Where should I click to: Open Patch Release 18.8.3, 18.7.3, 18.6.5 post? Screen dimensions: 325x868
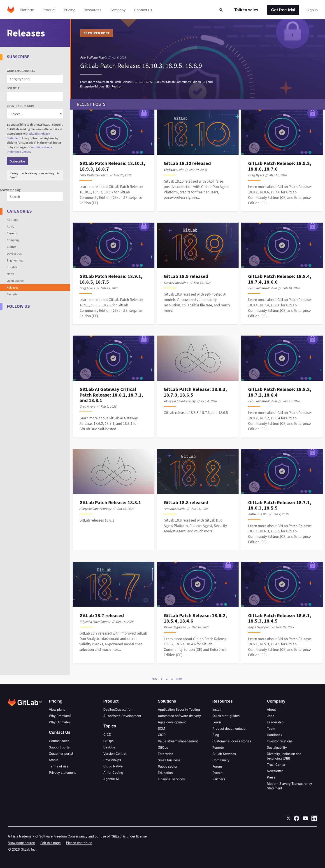[x=195, y=392]
